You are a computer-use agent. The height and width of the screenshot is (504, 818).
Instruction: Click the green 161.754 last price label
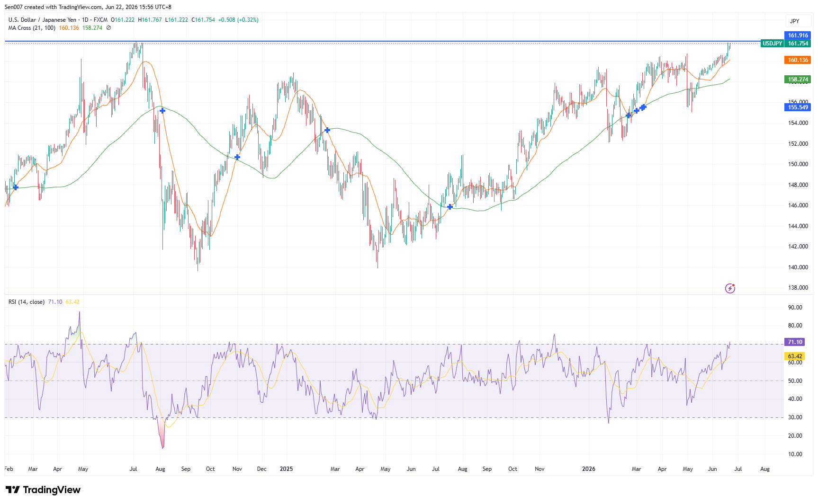point(798,44)
